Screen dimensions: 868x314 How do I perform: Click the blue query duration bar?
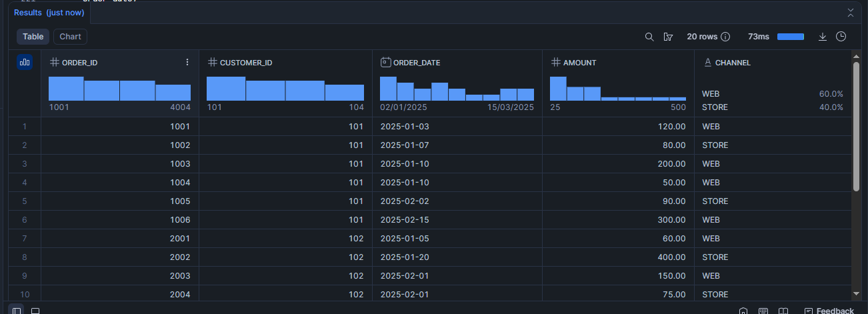[791, 37]
